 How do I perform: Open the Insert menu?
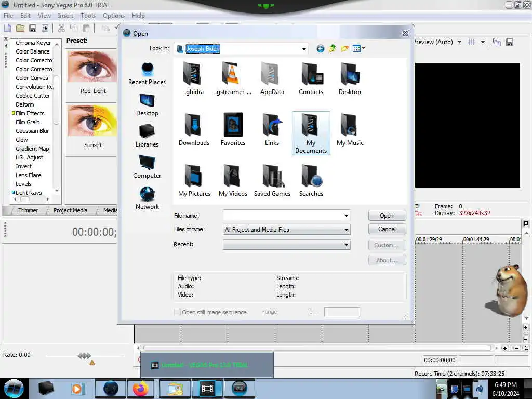[x=65, y=16]
